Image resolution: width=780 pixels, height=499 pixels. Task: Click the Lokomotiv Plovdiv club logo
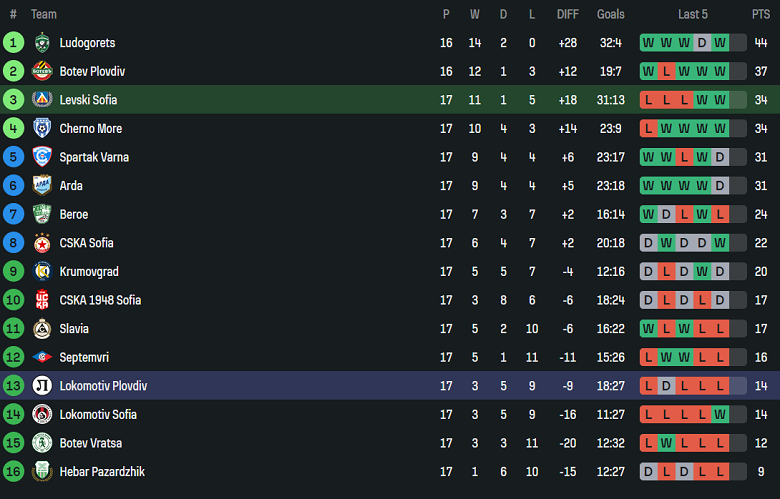(42, 386)
